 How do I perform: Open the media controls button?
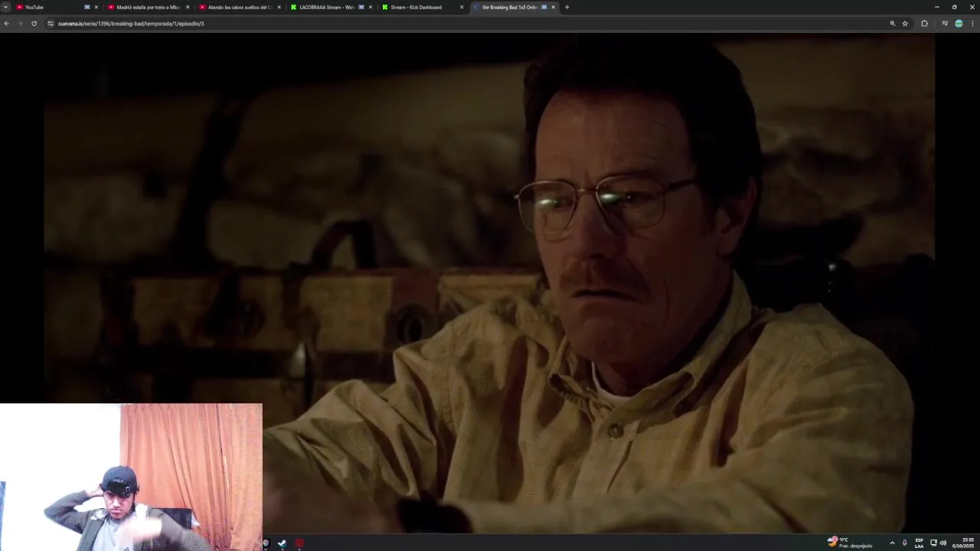[945, 24]
